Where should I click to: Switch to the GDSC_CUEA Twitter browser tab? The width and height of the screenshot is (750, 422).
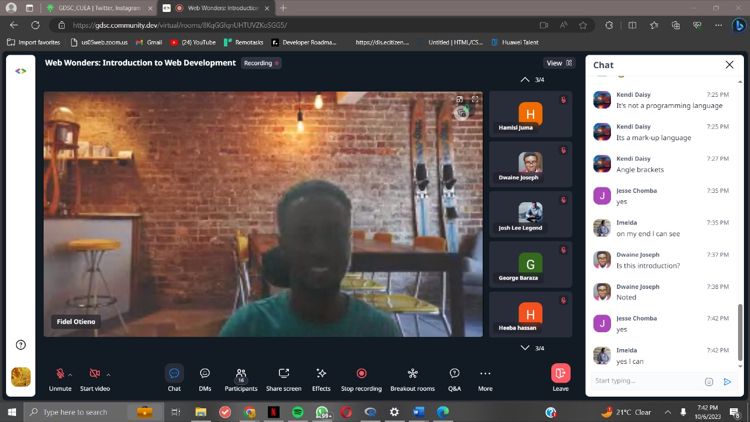coord(97,8)
